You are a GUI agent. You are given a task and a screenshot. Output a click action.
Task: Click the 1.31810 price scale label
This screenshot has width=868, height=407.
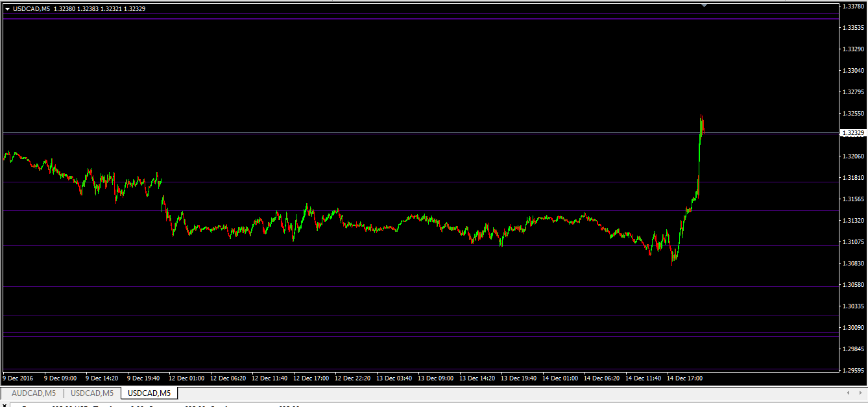(x=852, y=178)
